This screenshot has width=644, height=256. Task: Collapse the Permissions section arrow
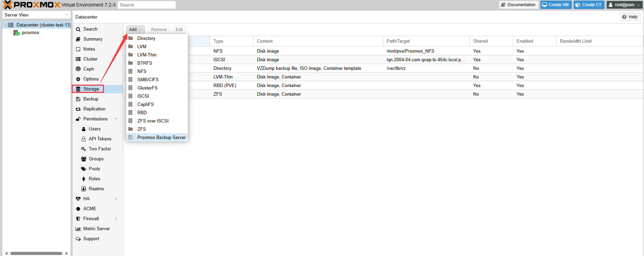tap(116, 119)
